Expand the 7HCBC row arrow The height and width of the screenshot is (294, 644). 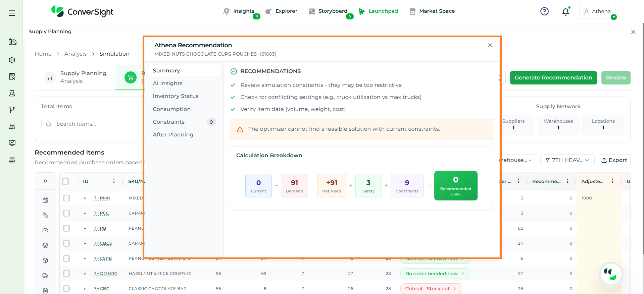(85, 289)
